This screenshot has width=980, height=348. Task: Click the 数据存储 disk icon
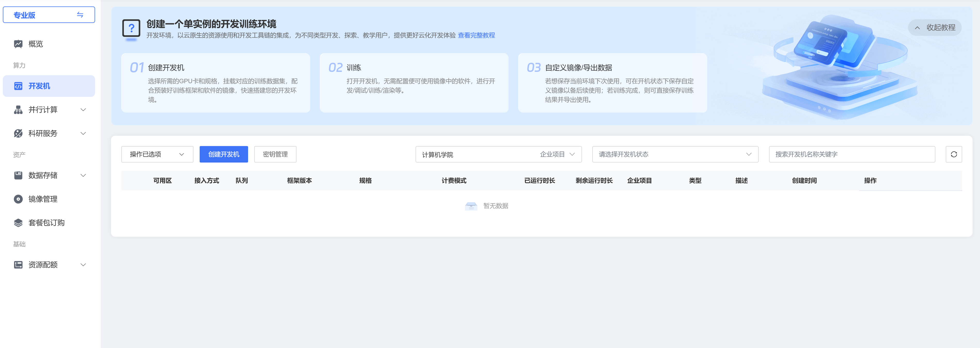point(18,175)
